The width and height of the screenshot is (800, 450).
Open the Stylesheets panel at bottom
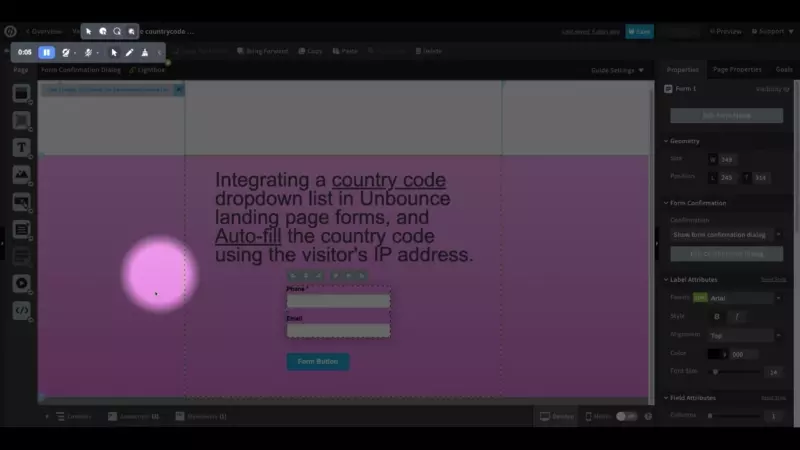pos(201,417)
